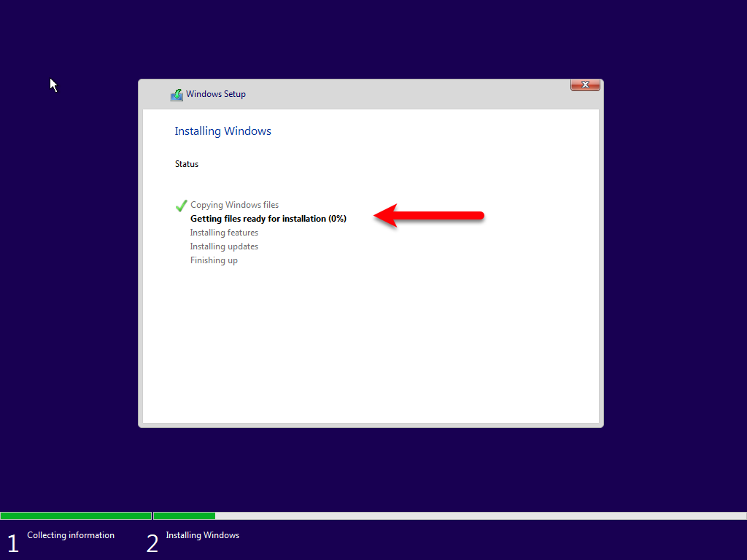Click the Collecting information progress bar
747x560 pixels.
pyautogui.click(x=76, y=516)
